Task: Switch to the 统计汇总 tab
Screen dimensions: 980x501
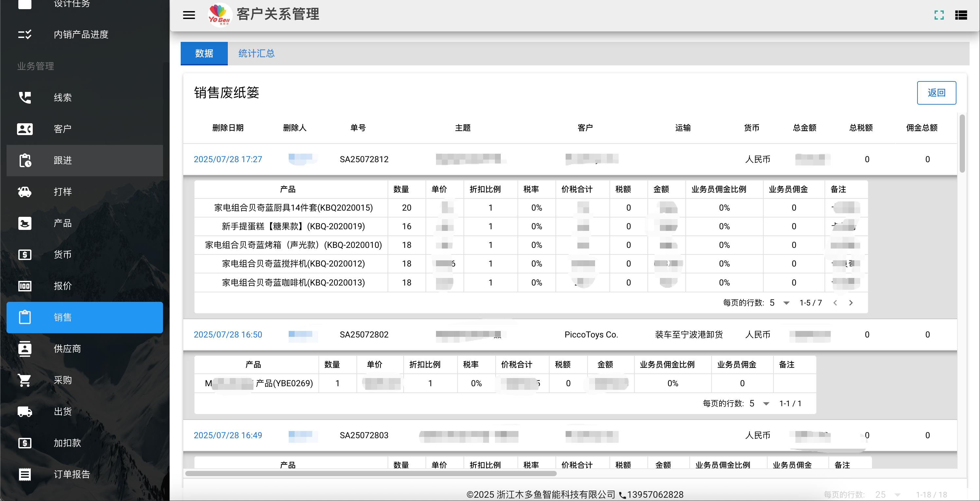Action: click(256, 54)
